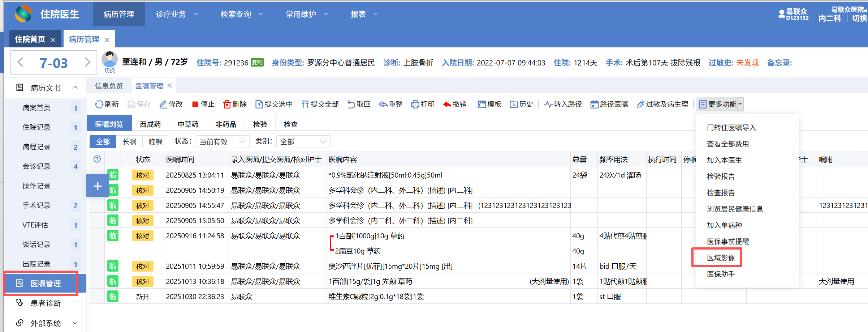Click the 删除 trash icon
868x332 pixels.
pyautogui.click(x=227, y=105)
